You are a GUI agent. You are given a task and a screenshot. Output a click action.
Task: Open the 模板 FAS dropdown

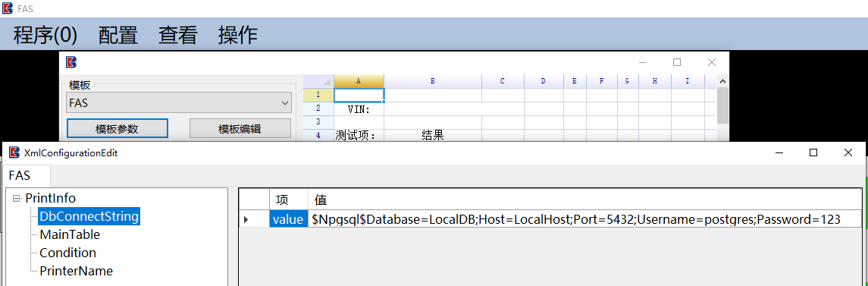pyautogui.click(x=179, y=103)
